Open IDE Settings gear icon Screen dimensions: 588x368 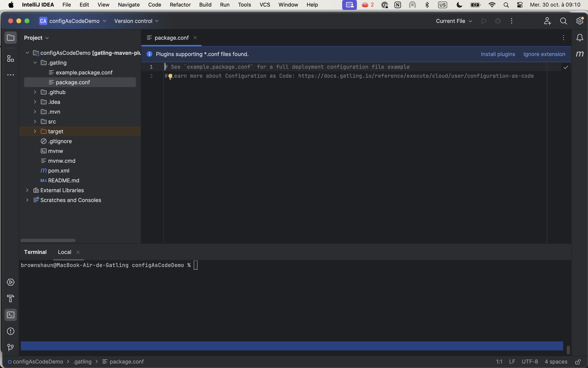point(580,21)
